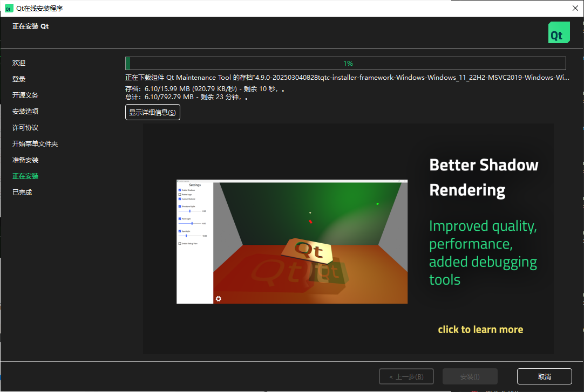584x392 pixels.
Task: Show details with 显示详细信息(S) button
Action: 153,112
